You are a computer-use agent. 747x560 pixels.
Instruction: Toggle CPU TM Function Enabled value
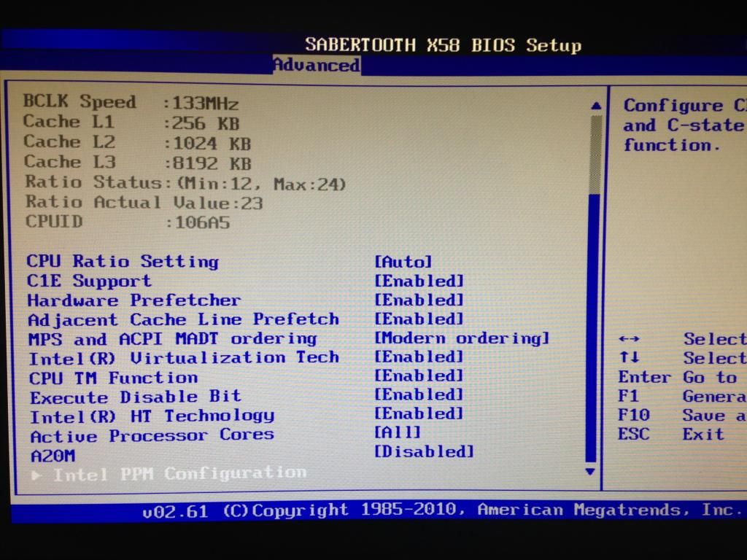pyautogui.click(x=419, y=376)
